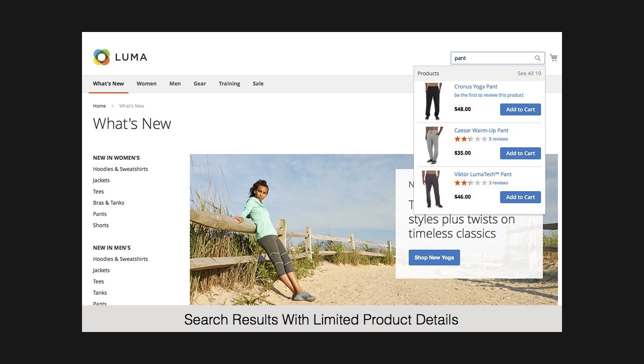Click the Luma logo icon

[101, 57]
